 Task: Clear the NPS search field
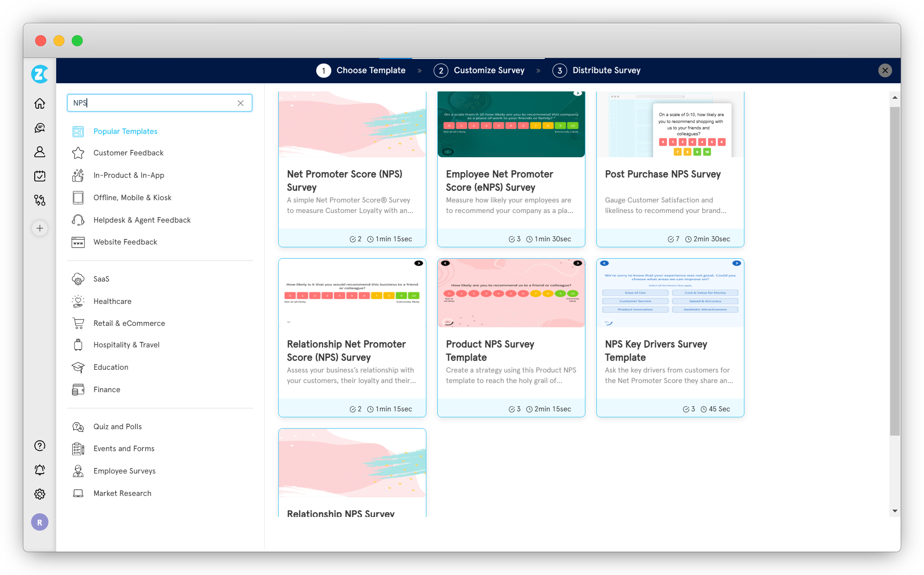tap(240, 103)
